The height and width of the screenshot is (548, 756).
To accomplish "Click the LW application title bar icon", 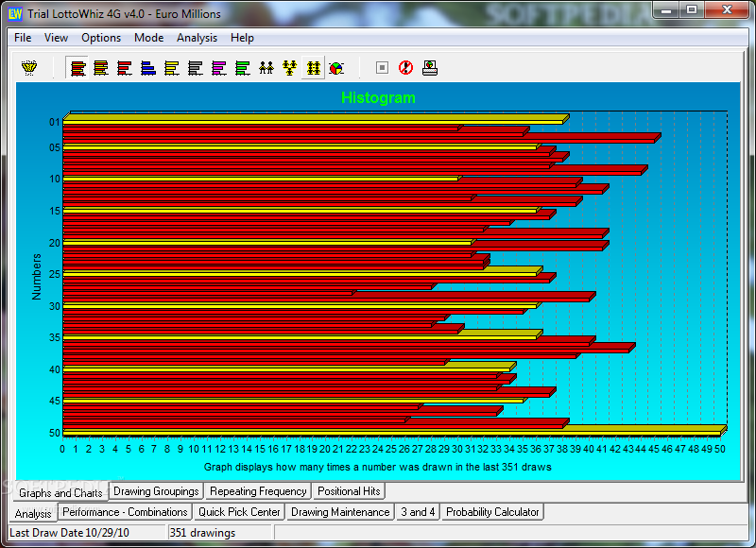I will pos(15,14).
